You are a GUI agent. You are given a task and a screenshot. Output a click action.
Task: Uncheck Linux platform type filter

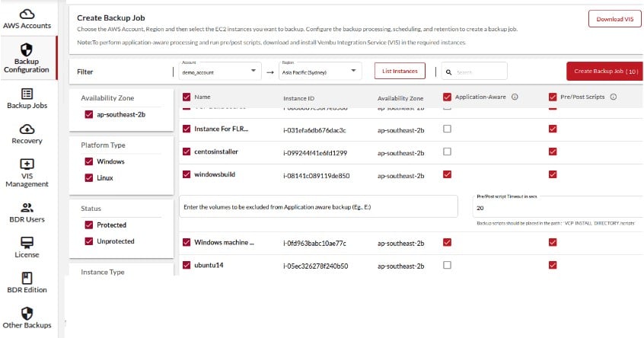[89, 178]
